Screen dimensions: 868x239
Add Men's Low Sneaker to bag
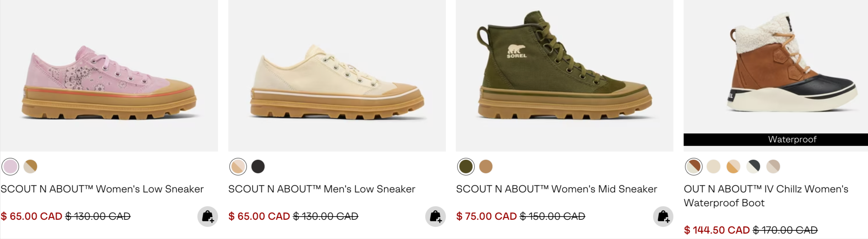pos(435,216)
